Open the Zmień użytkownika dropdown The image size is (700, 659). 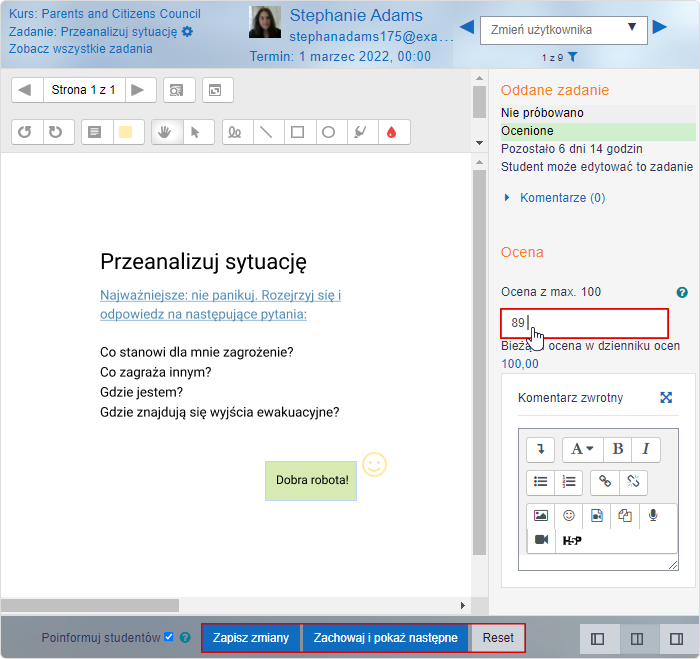pos(563,30)
